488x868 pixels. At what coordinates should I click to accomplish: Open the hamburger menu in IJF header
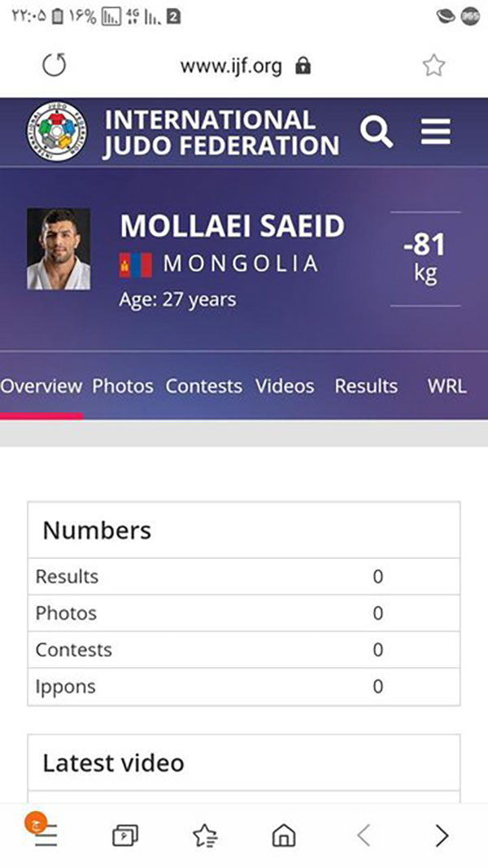pyautogui.click(x=435, y=133)
